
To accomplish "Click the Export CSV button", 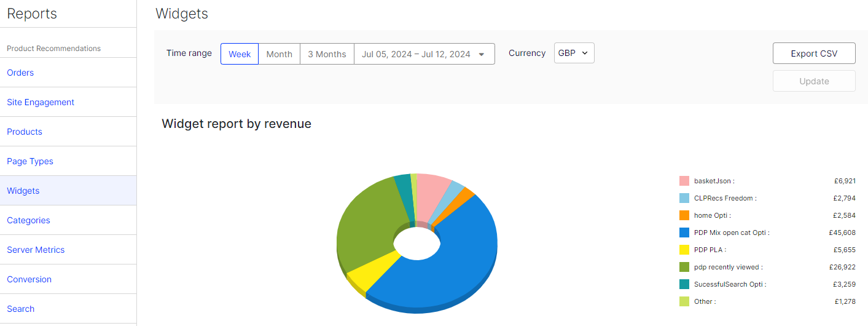I will (814, 54).
